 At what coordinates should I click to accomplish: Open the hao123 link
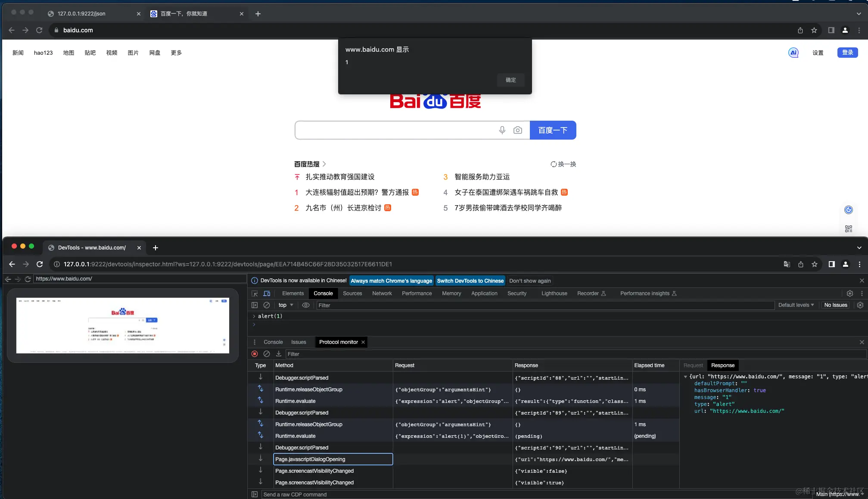pyautogui.click(x=43, y=53)
